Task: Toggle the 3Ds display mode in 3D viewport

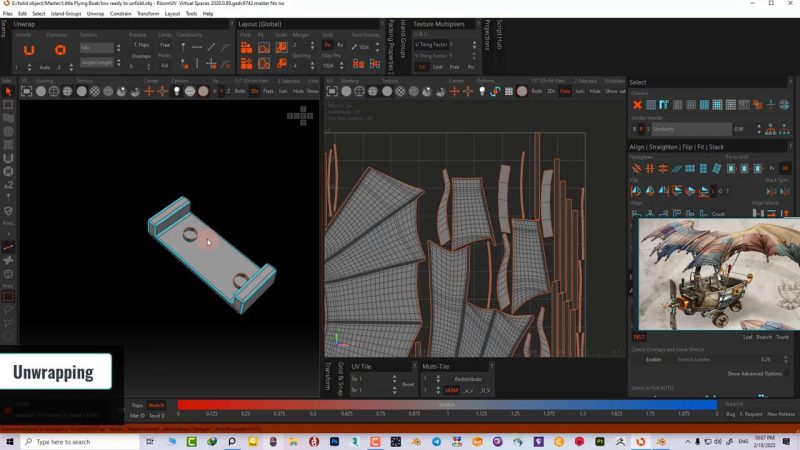Action: tap(254, 91)
